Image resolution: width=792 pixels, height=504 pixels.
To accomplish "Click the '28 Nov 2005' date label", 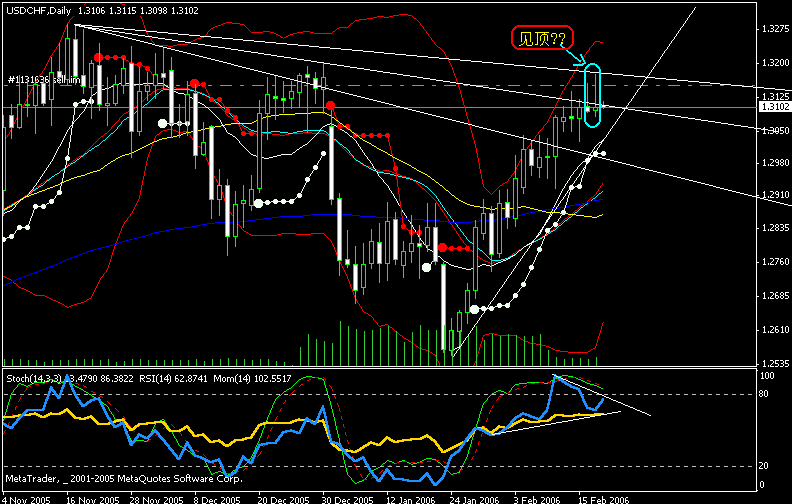I will pyautogui.click(x=157, y=500).
